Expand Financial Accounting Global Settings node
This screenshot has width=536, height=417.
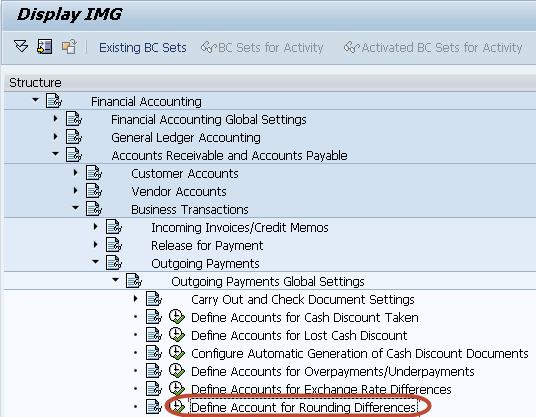pyautogui.click(x=56, y=119)
